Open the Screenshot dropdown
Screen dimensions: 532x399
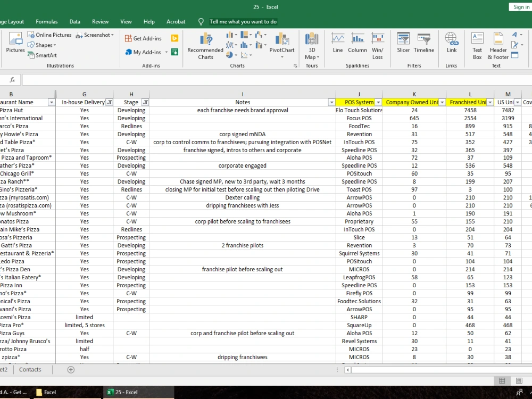pyautogui.click(x=95, y=35)
